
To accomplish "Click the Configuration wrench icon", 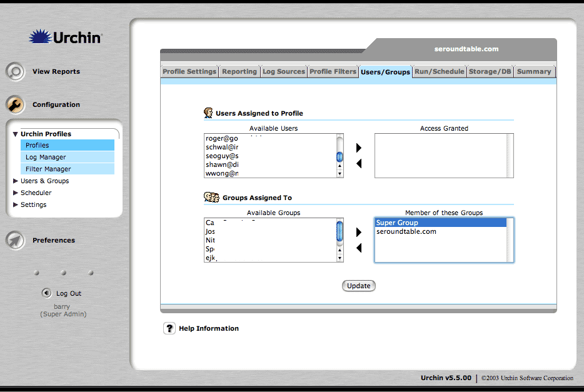I will tap(15, 104).
